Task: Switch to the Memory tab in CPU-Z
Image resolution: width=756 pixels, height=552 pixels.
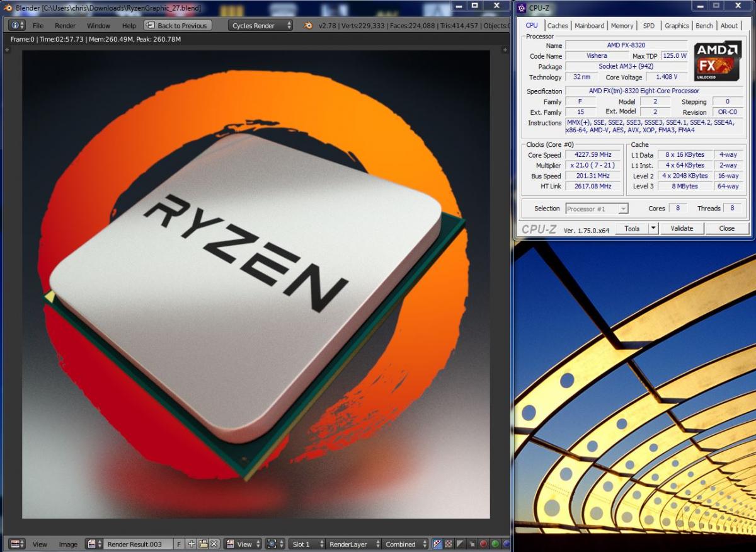Action: (622, 26)
